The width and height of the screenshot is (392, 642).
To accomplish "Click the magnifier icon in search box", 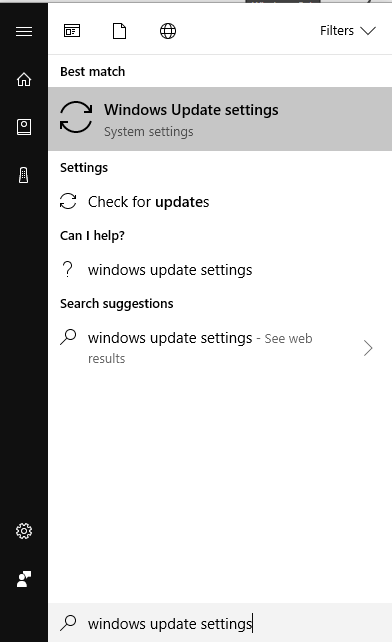I will 68,623.
